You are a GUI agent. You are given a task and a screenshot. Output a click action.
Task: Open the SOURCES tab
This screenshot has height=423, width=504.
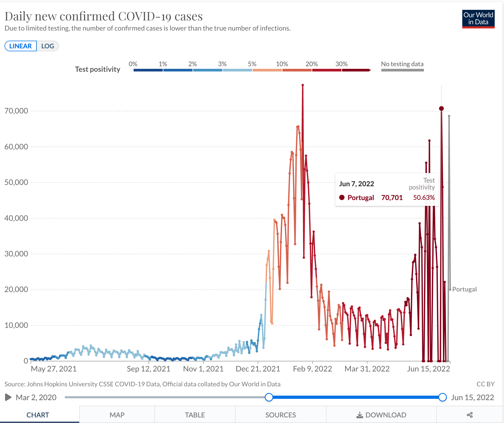point(280,415)
